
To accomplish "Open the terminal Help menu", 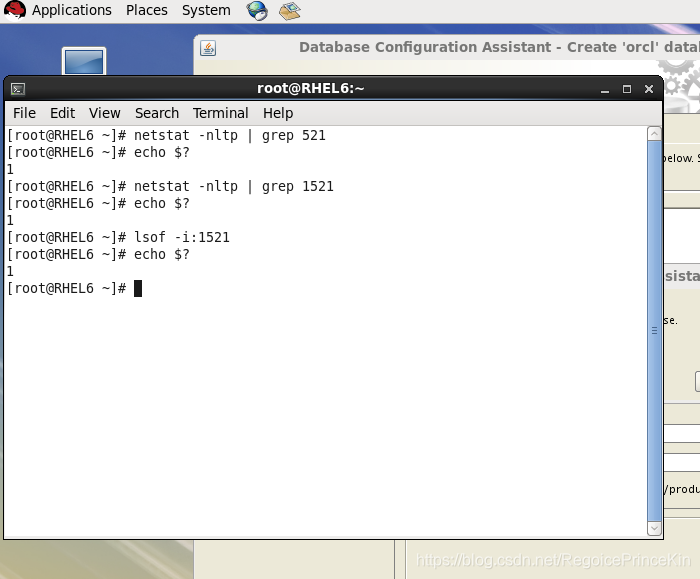I will (278, 113).
